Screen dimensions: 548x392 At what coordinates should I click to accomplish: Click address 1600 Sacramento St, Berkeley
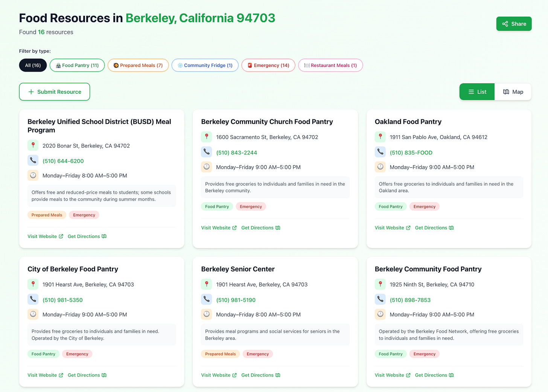(267, 137)
